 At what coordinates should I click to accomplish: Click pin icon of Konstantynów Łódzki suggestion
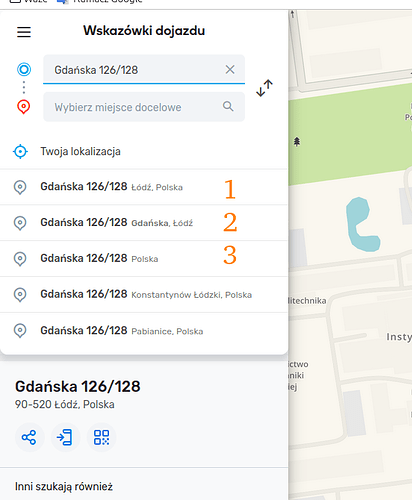pos(20,295)
